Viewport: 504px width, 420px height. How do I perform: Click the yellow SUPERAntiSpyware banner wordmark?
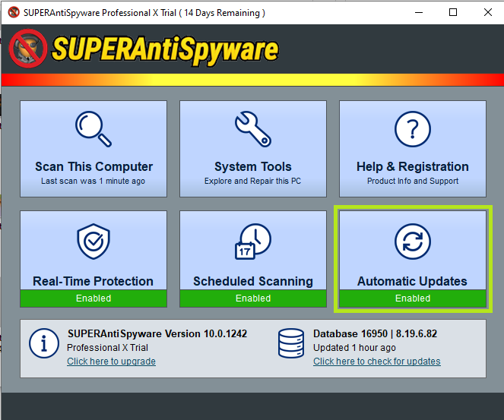[x=165, y=50]
